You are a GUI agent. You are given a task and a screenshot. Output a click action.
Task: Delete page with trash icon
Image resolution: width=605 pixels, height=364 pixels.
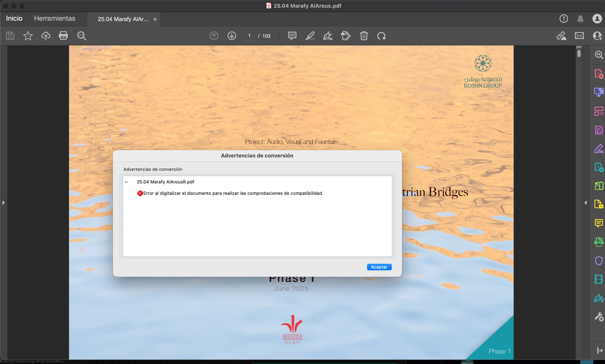(364, 36)
